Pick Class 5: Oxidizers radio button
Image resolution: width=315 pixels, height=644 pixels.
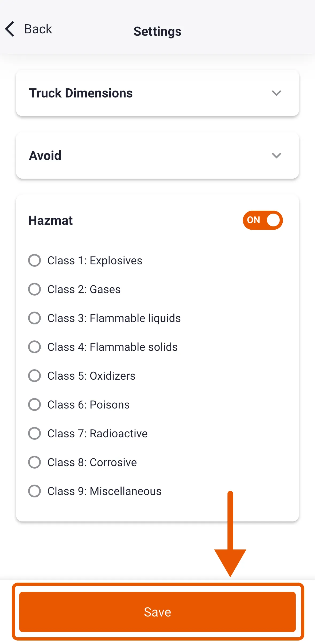(34, 376)
